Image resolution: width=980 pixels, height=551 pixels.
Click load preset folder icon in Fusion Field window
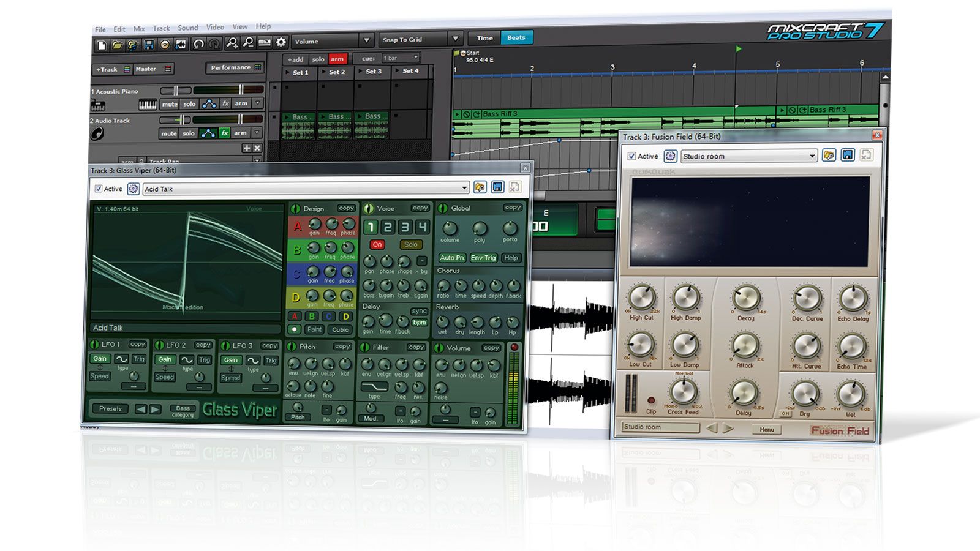coord(829,155)
